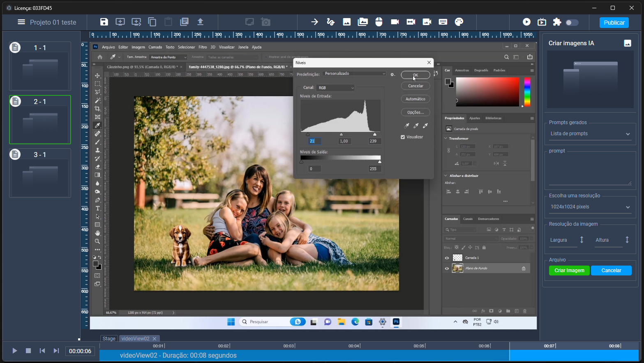The width and height of the screenshot is (644, 363).
Task: Click the green Criar Imagem button
Action: click(569, 271)
